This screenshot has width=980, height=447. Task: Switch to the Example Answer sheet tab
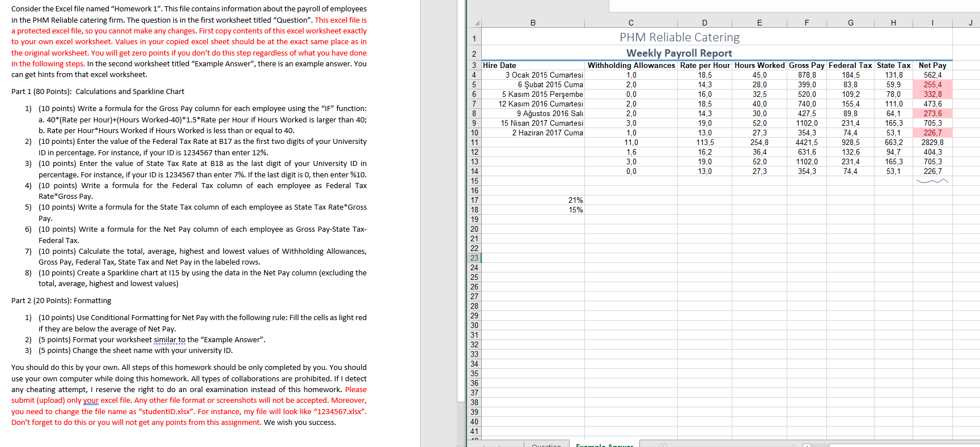[604, 445]
